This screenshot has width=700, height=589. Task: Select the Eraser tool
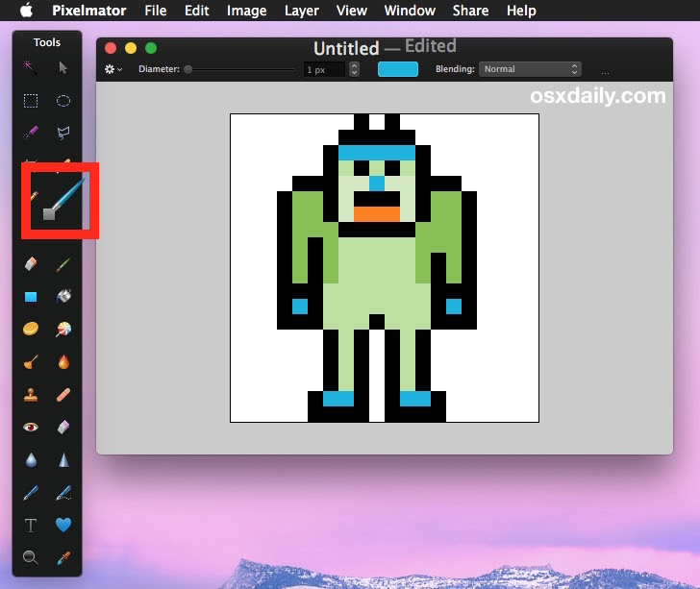tap(31, 263)
